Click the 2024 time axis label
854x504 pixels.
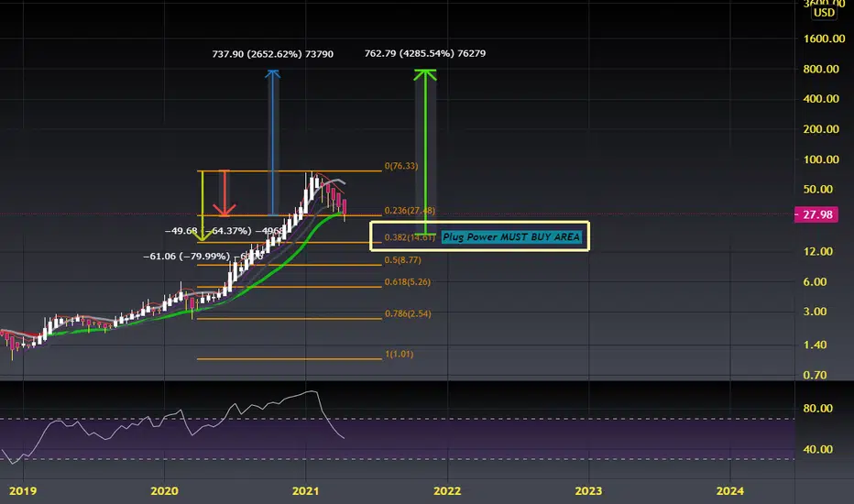[729, 491]
